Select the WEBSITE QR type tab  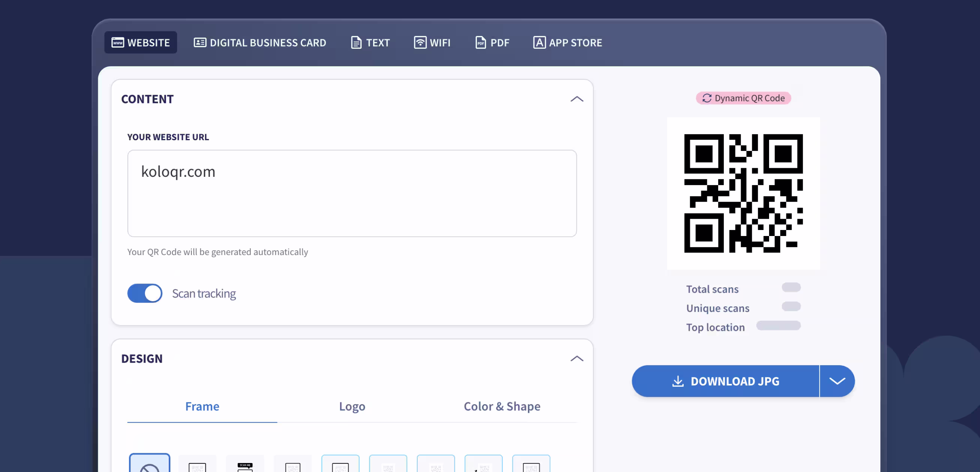coord(140,42)
